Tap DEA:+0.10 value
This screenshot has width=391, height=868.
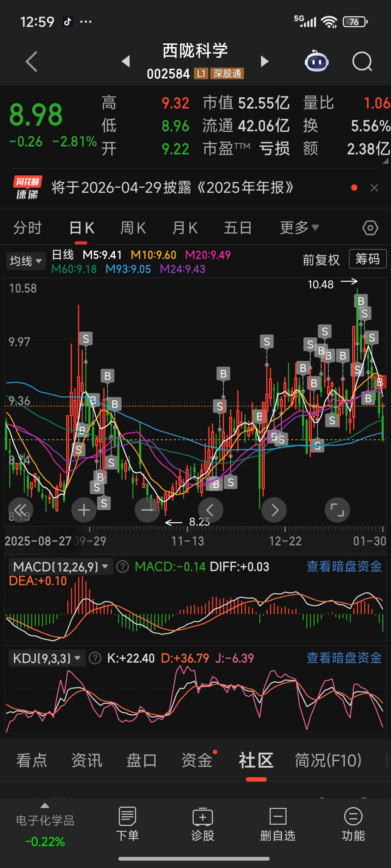[x=38, y=581]
